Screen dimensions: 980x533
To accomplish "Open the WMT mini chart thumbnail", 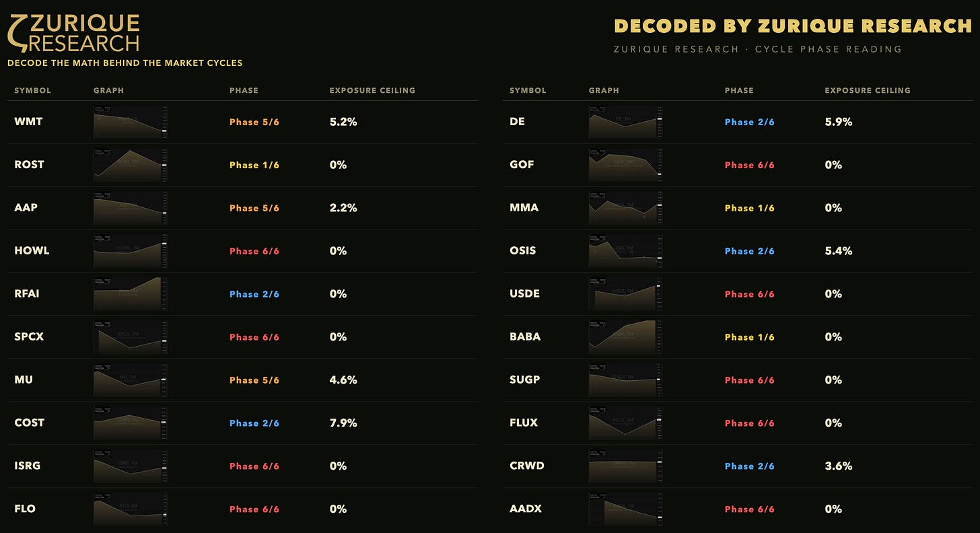I will pos(131,122).
